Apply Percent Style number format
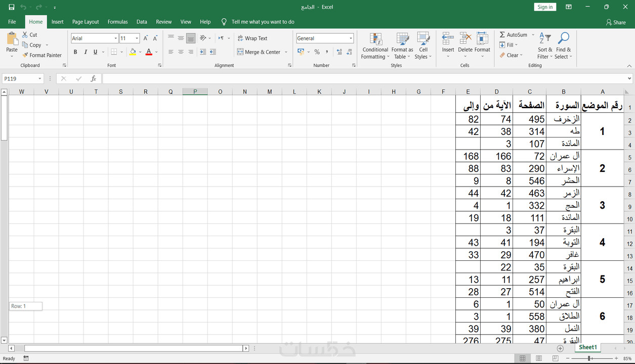 click(x=317, y=52)
